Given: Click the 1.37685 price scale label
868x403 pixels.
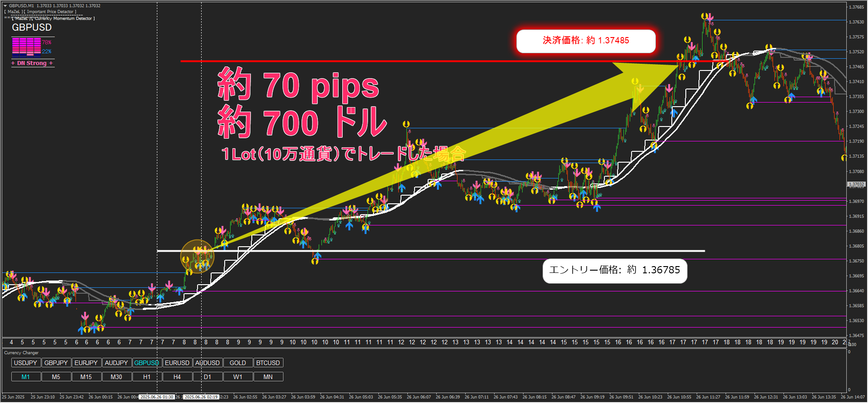Looking at the screenshot, I should [x=856, y=7].
